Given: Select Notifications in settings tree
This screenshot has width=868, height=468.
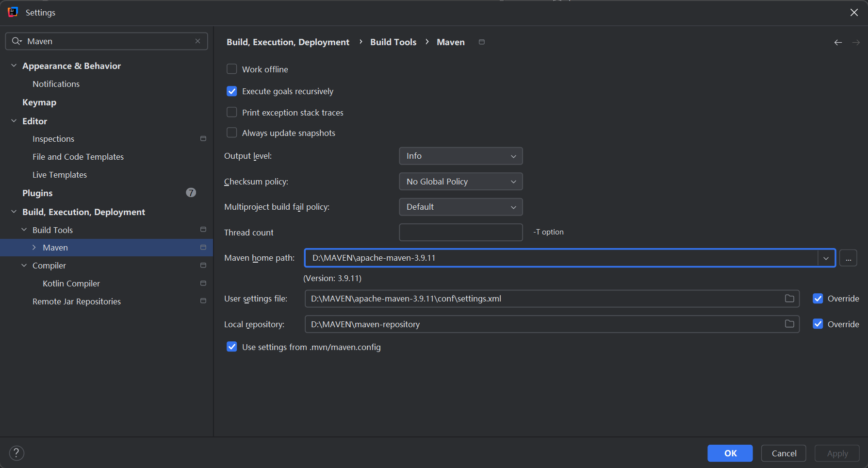Looking at the screenshot, I should pyautogui.click(x=56, y=84).
